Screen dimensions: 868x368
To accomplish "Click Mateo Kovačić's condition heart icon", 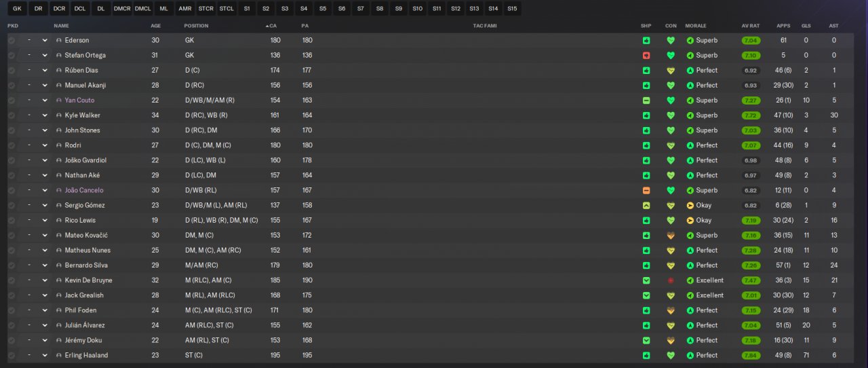I will tap(671, 236).
